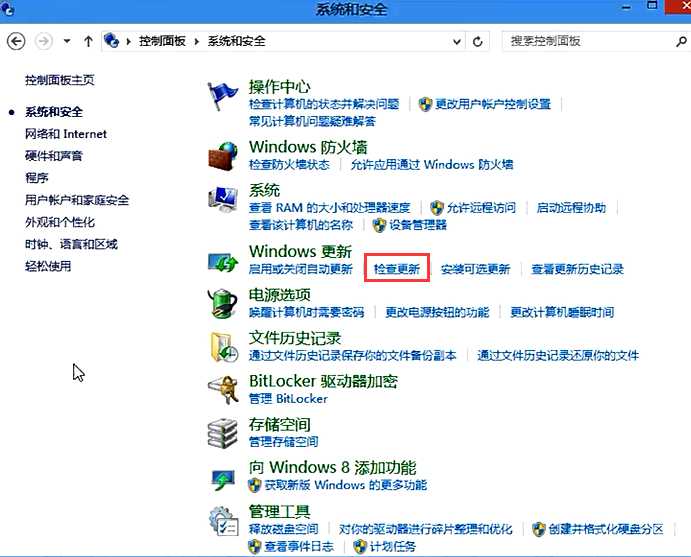This screenshot has height=557, width=691.
Task: Open the 文件历史记录 heading
Action: 295,338
